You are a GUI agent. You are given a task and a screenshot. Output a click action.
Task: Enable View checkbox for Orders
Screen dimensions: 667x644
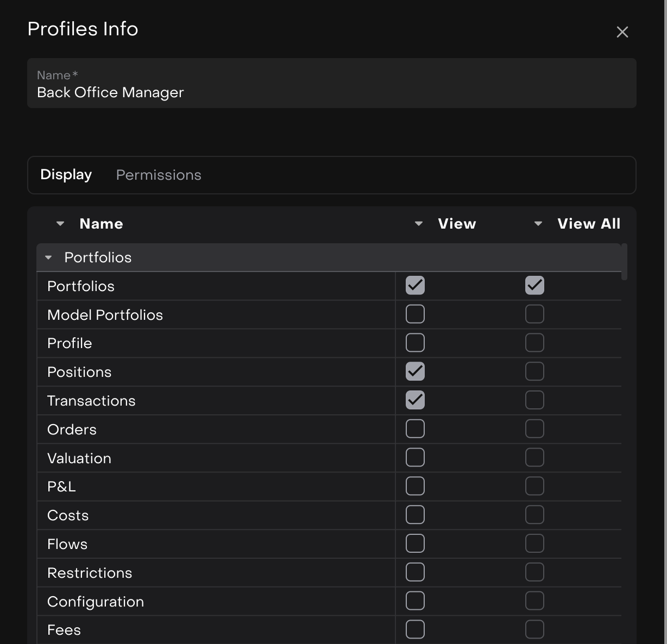pyautogui.click(x=415, y=429)
